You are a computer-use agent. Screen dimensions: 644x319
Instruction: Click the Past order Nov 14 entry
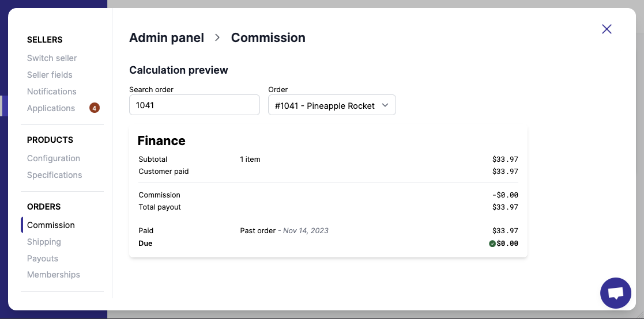tap(284, 231)
